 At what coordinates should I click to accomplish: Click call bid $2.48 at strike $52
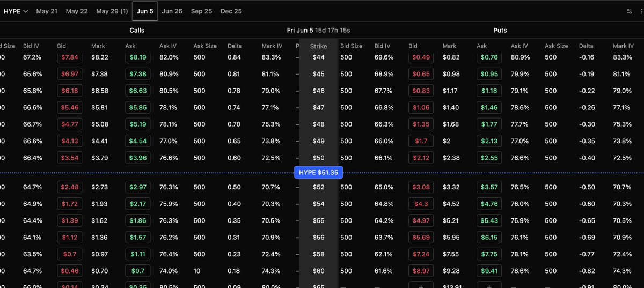coord(70,187)
